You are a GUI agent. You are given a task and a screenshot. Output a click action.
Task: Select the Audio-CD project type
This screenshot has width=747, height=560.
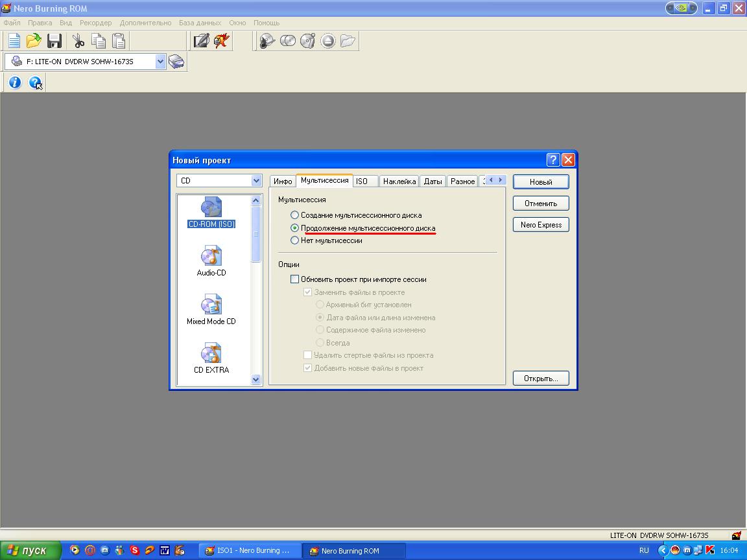tap(211, 261)
